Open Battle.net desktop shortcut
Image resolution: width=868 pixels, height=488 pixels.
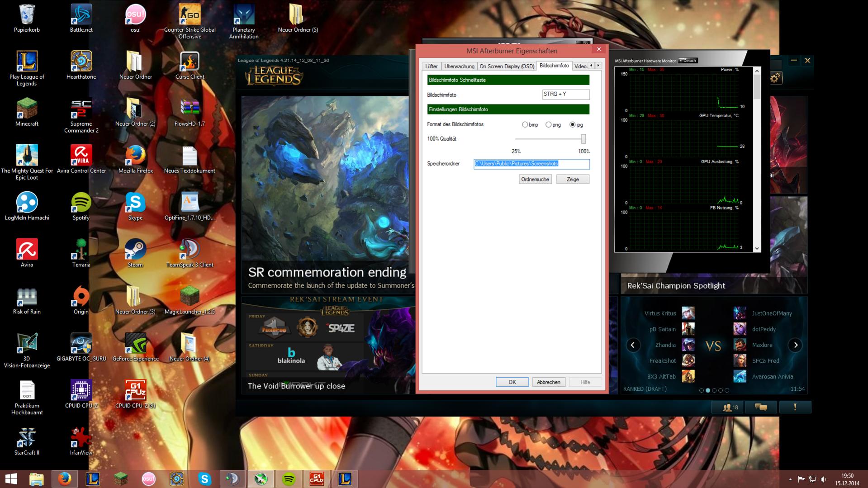[81, 19]
